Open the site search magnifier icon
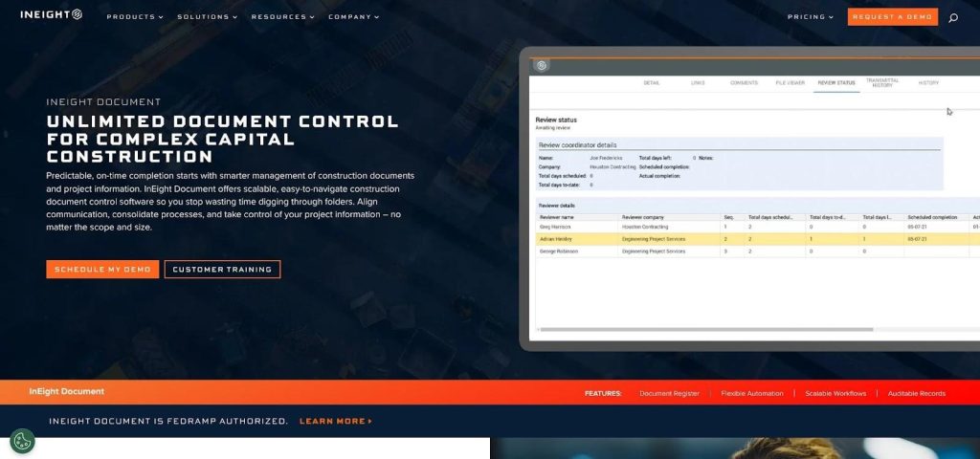 click(x=952, y=17)
